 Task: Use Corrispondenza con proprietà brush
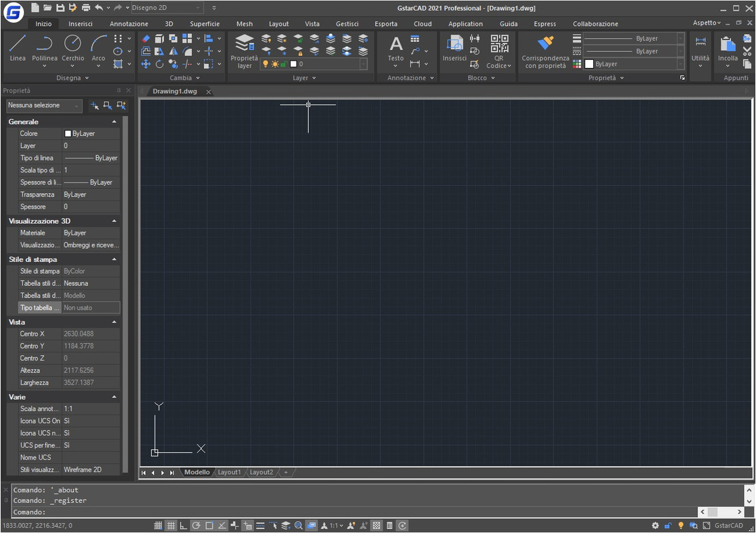[545, 51]
